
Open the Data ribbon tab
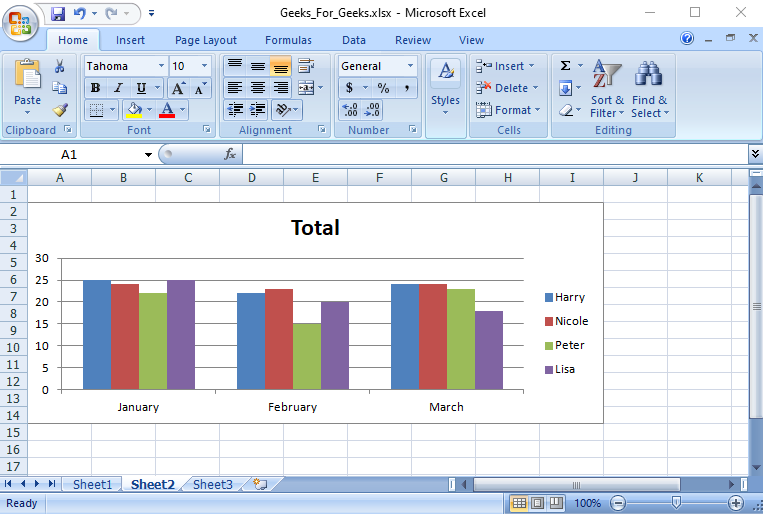354,40
